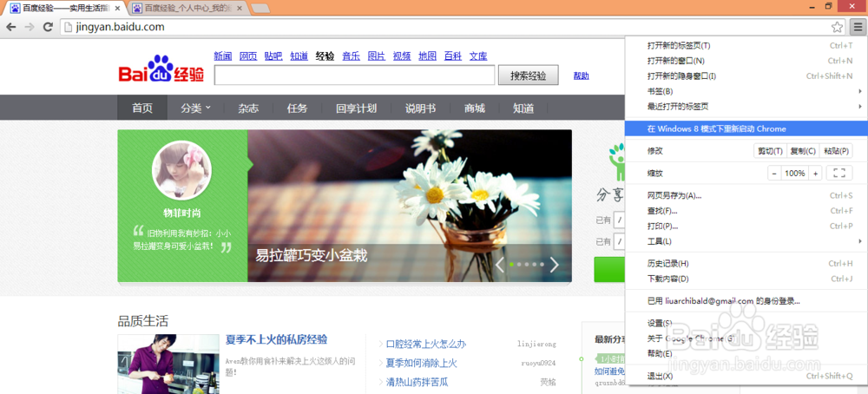The image size is (868, 394).
Task: Click 新闻 link above search box
Action: coord(222,56)
